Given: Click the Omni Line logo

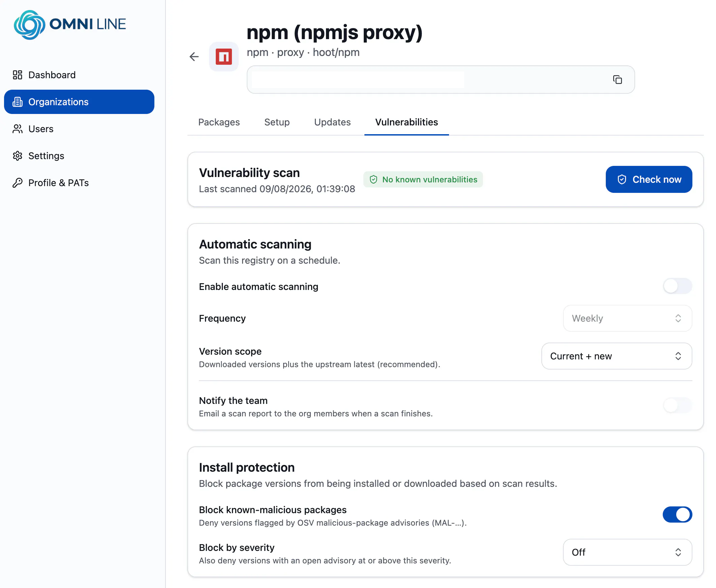Looking at the screenshot, I should (70, 25).
